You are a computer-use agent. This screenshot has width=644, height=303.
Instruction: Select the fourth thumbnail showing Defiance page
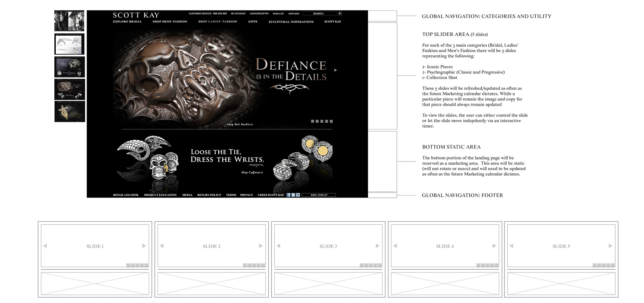point(69,89)
